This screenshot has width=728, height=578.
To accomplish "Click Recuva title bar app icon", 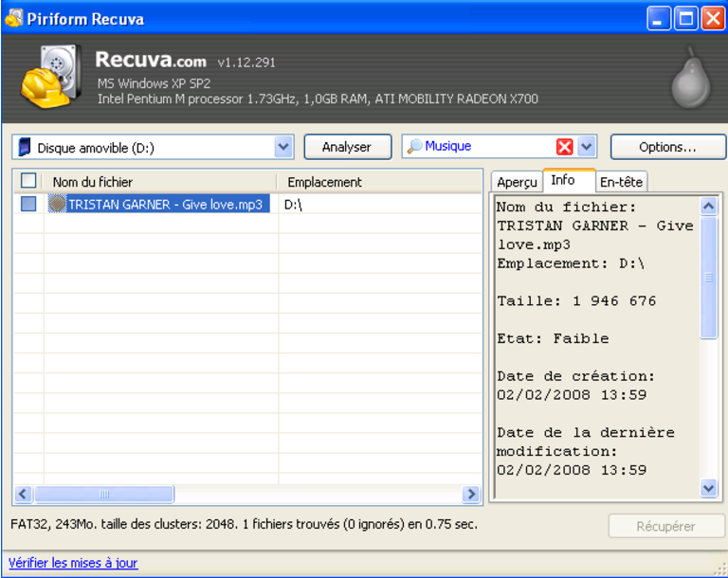I will pyautogui.click(x=13, y=18).
